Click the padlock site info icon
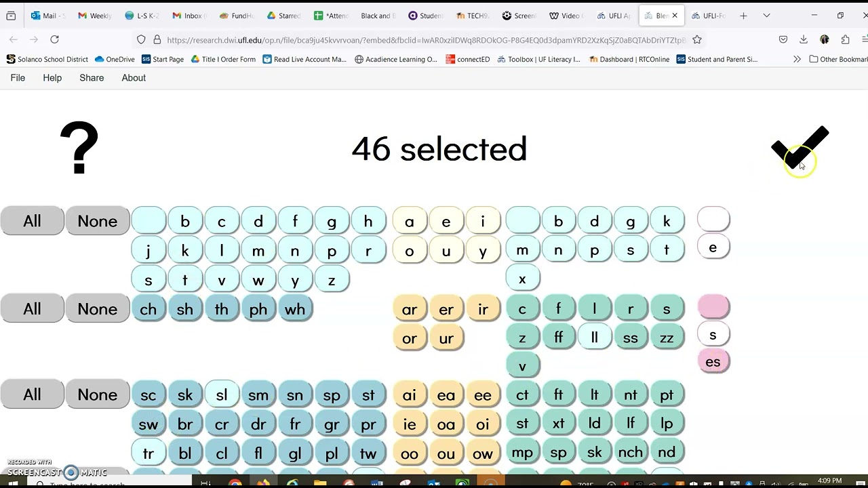Image resolution: width=868 pixels, height=488 pixels. (x=157, y=40)
